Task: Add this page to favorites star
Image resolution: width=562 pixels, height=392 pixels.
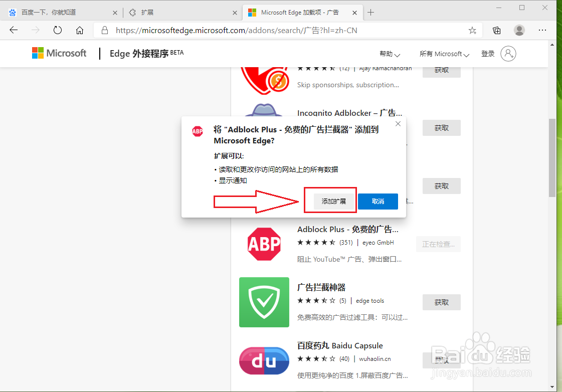Action: 472,31
